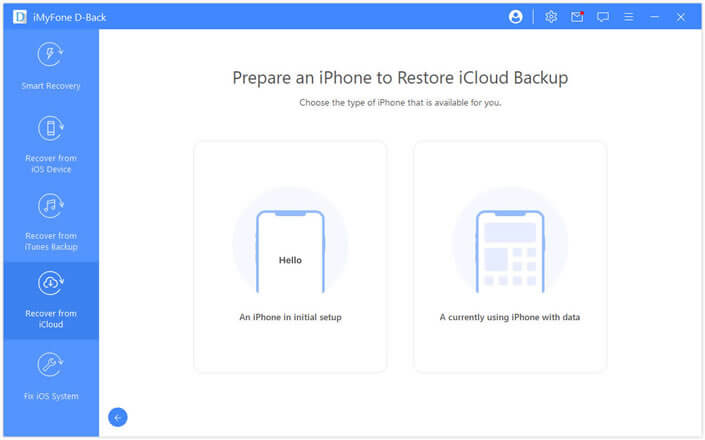
Task: Open the Smart Recovery mode
Action: pyautogui.click(x=51, y=65)
